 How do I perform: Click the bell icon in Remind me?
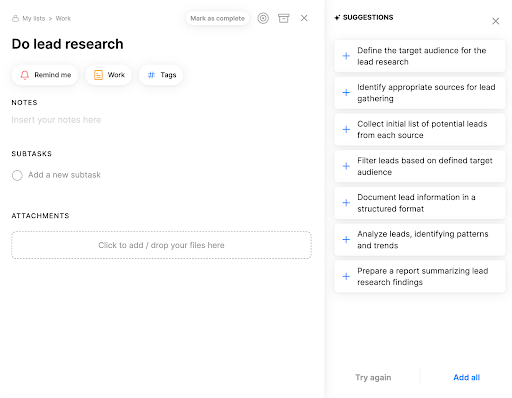point(25,75)
